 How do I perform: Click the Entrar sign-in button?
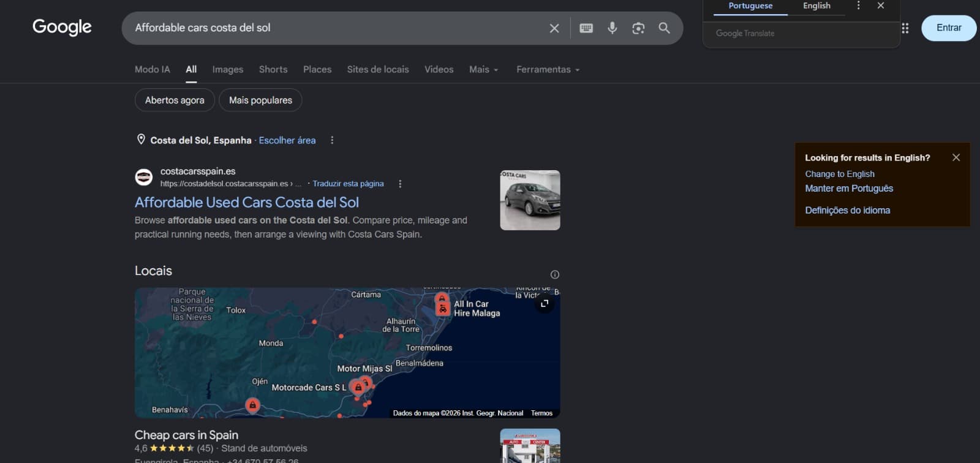click(949, 28)
